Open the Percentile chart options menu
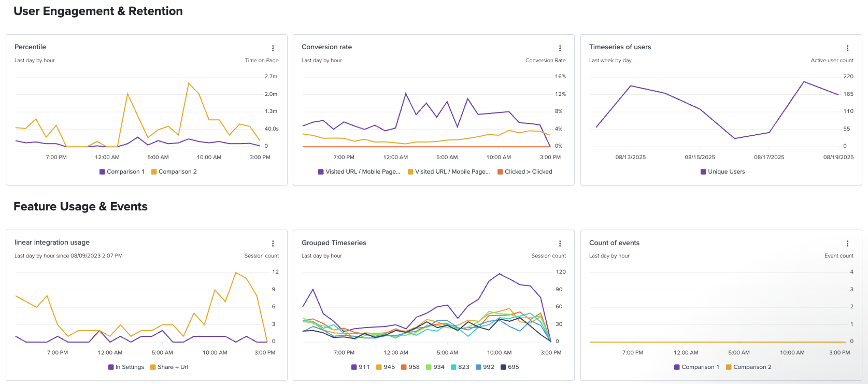Screen dimensions: 868x384 [x=273, y=48]
